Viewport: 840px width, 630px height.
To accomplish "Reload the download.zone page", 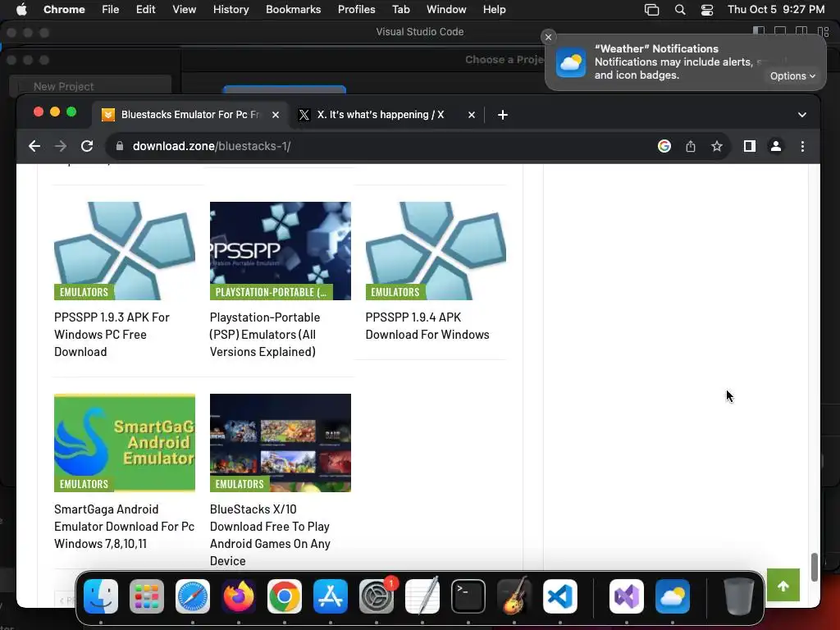I will tap(87, 146).
